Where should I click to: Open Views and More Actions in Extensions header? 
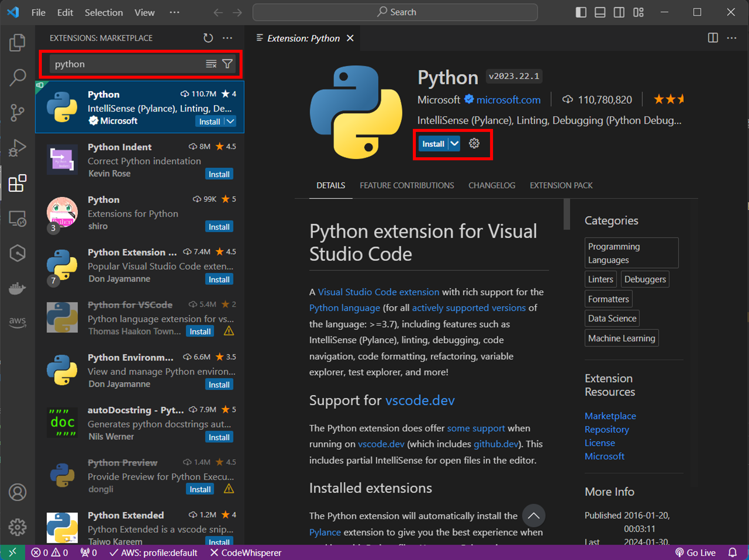228,38
